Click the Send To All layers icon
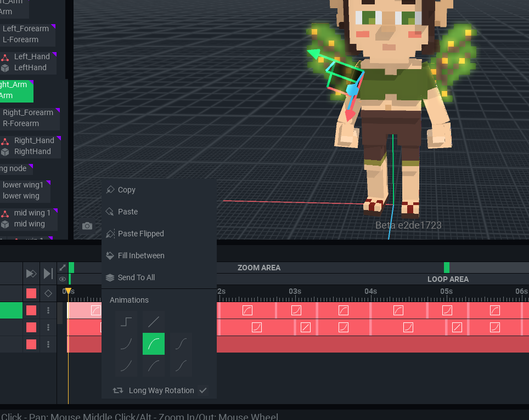529x420 pixels. tap(110, 277)
